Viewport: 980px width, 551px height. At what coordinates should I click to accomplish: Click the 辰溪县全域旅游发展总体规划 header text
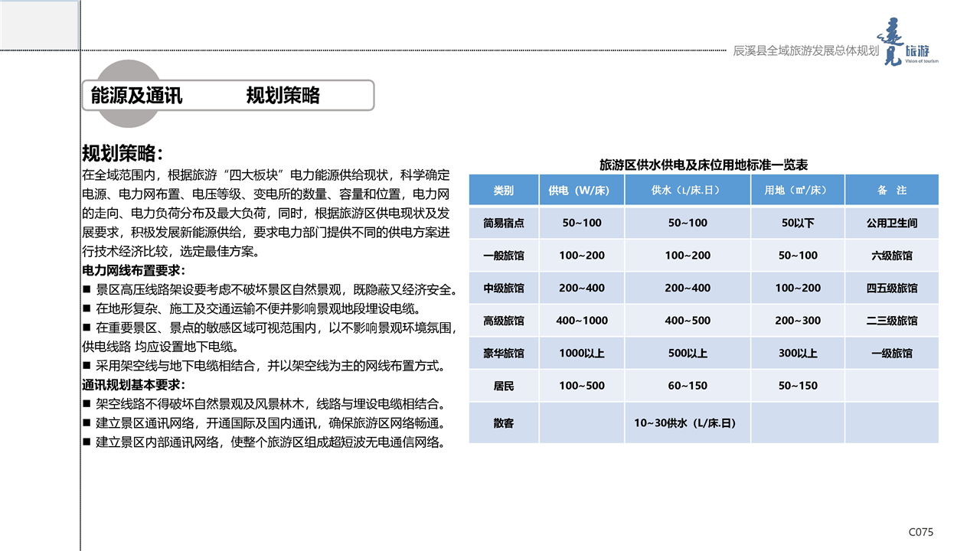pos(805,51)
